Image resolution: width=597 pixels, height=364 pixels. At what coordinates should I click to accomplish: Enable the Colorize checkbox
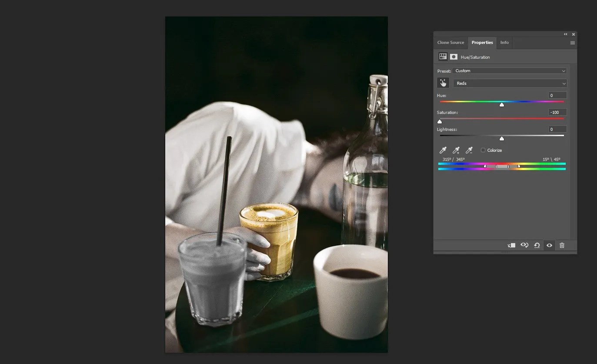click(x=483, y=150)
